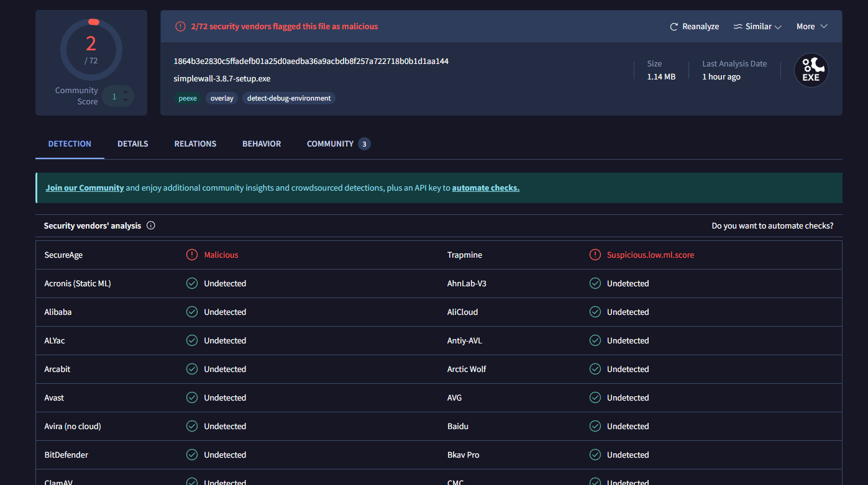This screenshot has height=485, width=868.
Task: Click the green check icon for AhnLab-V3
Action: [x=595, y=283]
